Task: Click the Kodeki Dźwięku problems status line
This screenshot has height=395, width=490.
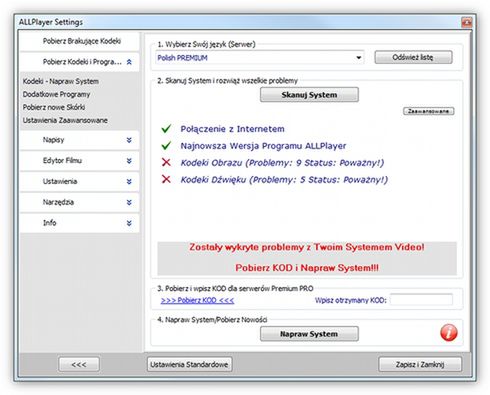Action: pyautogui.click(x=284, y=180)
